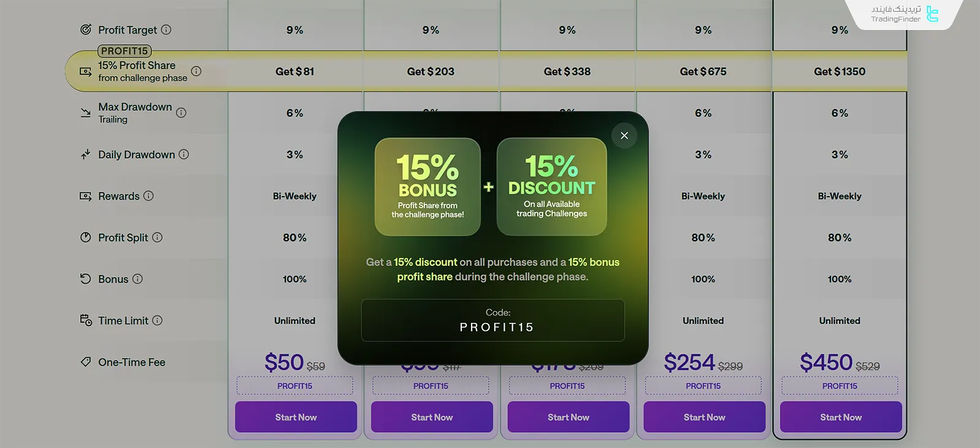Click the Bonus info icon

138,279
